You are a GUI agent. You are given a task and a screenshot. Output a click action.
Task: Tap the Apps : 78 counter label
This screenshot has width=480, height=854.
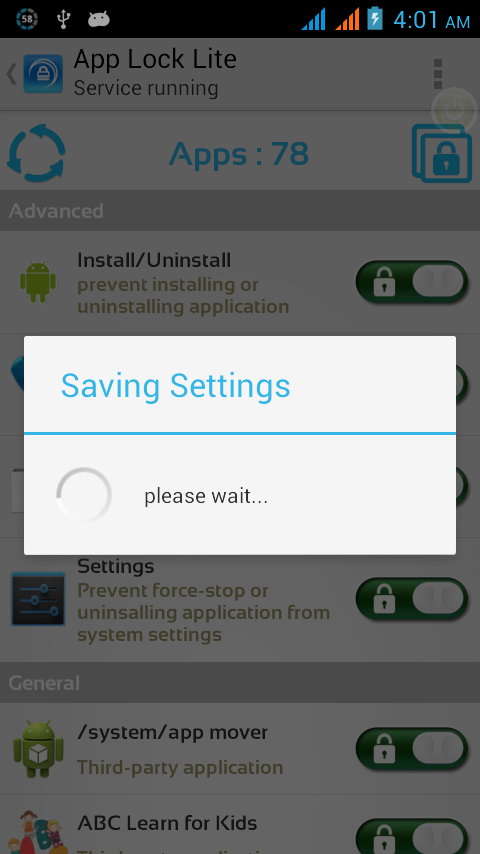coord(239,154)
